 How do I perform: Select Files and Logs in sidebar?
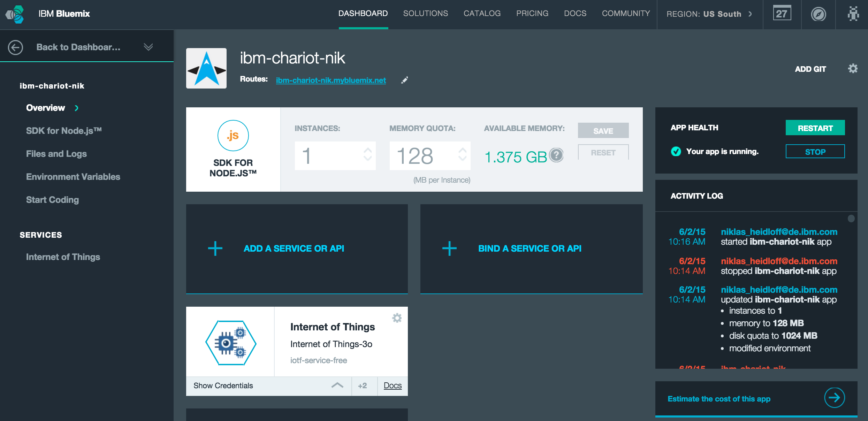pyautogui.click(x=56, y=154)
